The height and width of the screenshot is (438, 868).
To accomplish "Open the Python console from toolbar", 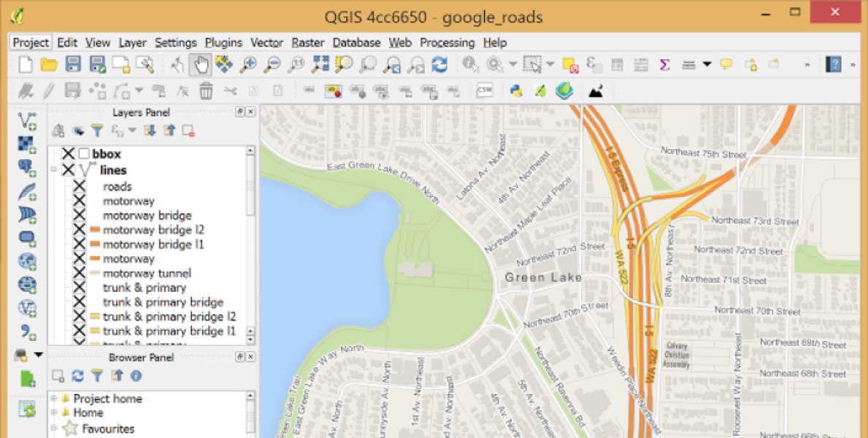I will point(517,91).
